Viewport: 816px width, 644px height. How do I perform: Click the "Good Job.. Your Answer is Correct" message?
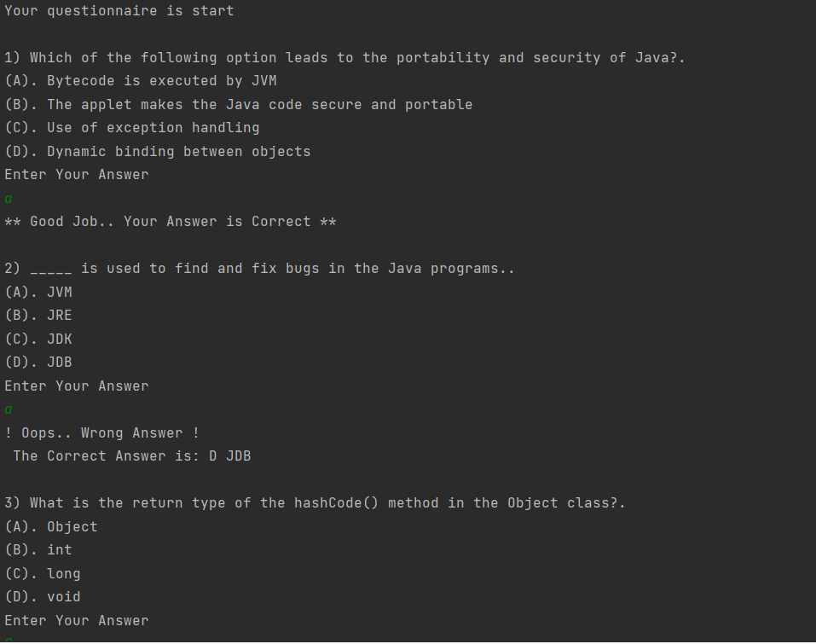(x=171, y=222)
